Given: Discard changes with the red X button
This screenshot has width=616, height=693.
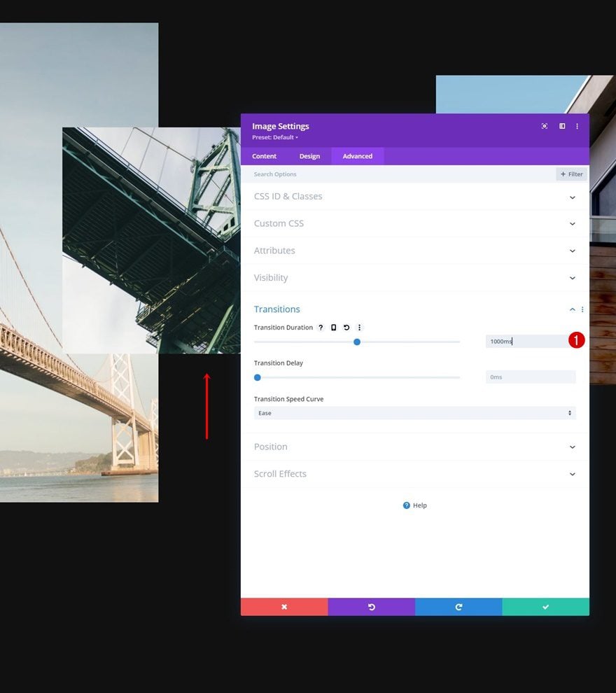Looking at the screenshot, I should pos(284,607).
